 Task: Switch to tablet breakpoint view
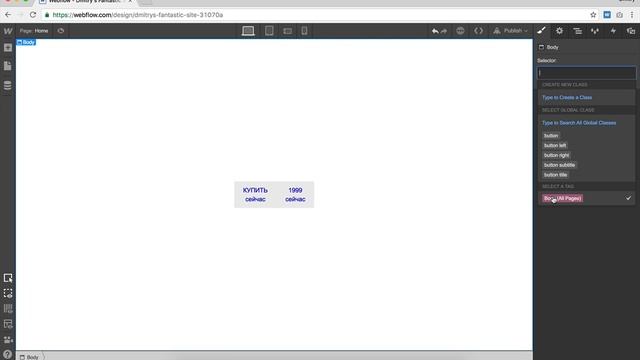point(269,31)
